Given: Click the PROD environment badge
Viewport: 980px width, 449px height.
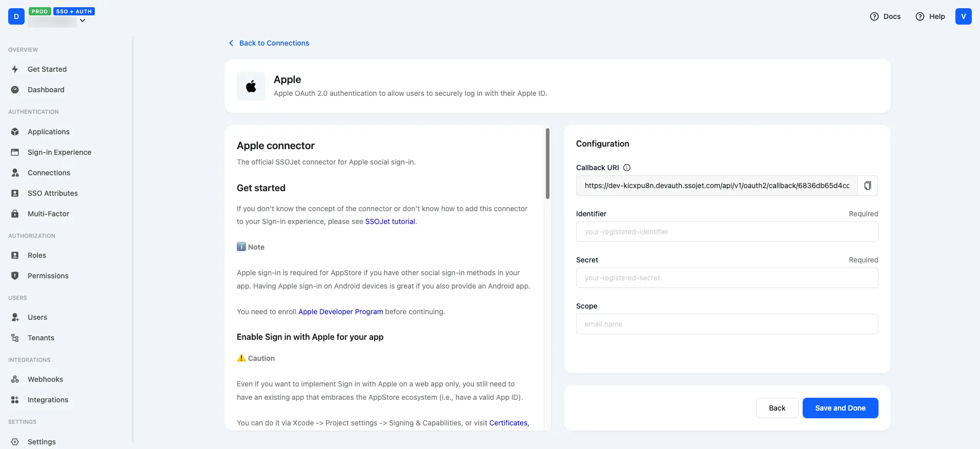Looking at the screenshot, I should 39,11.
